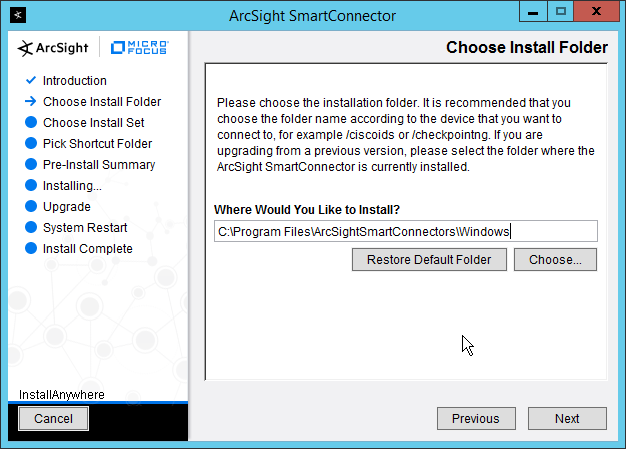
Task: Focus the install folder path field
Action: tap(405, 232)
